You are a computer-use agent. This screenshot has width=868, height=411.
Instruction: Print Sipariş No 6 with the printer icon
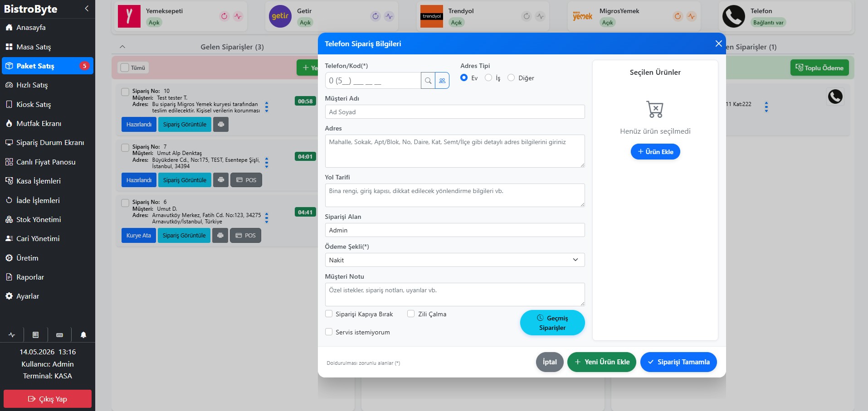coord(220,235)
